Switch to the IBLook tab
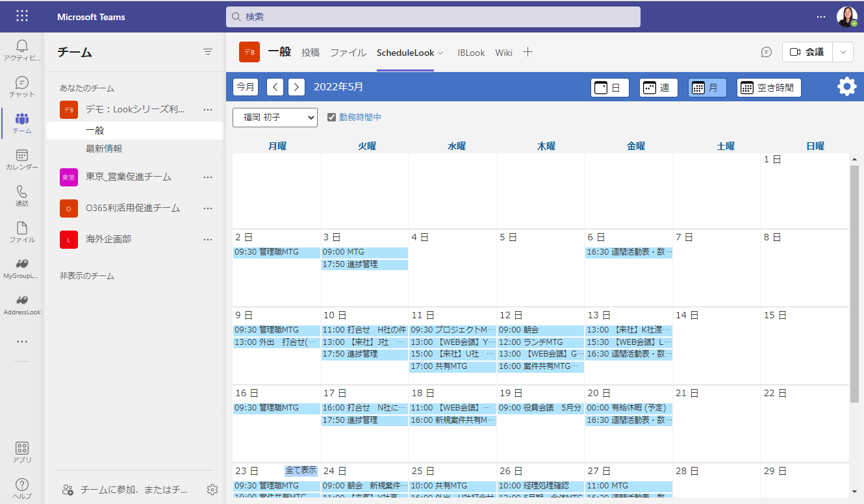 click(471, 53)
